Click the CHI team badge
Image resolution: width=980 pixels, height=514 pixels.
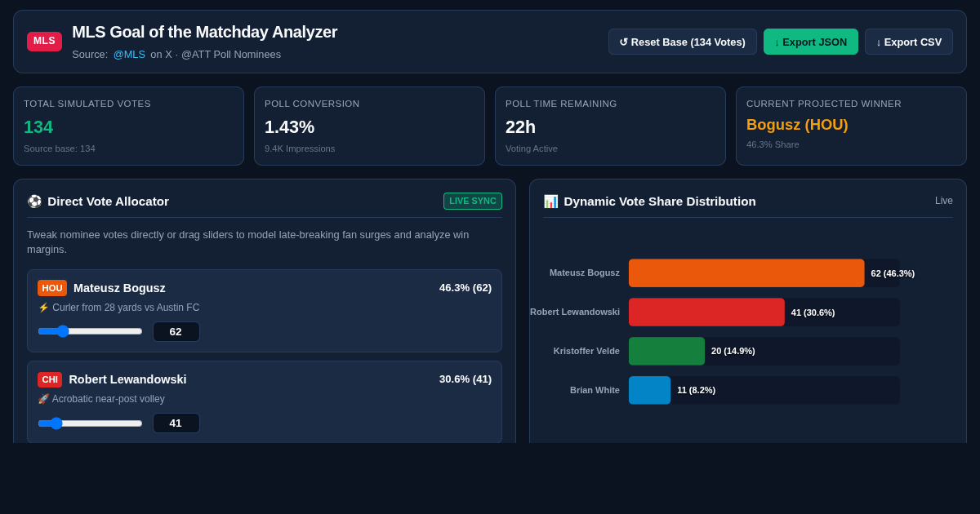point(50,380)
